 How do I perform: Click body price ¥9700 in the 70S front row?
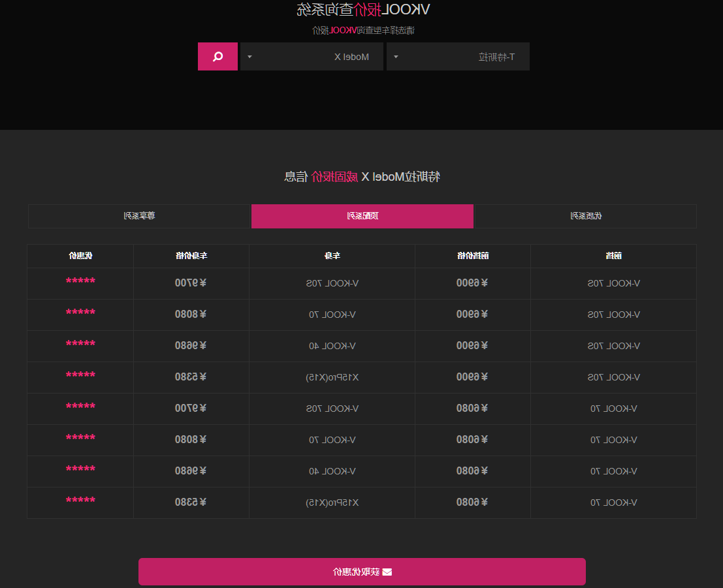coord(191,283)
